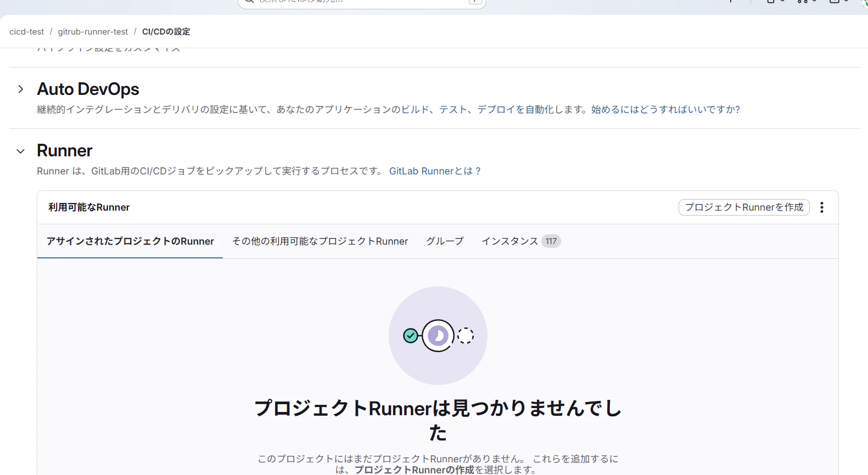The width and height of the screenshot is (868, 475).
Task: Click プロジェクトRunnerを作成 button
Action: tap(744, 207)
